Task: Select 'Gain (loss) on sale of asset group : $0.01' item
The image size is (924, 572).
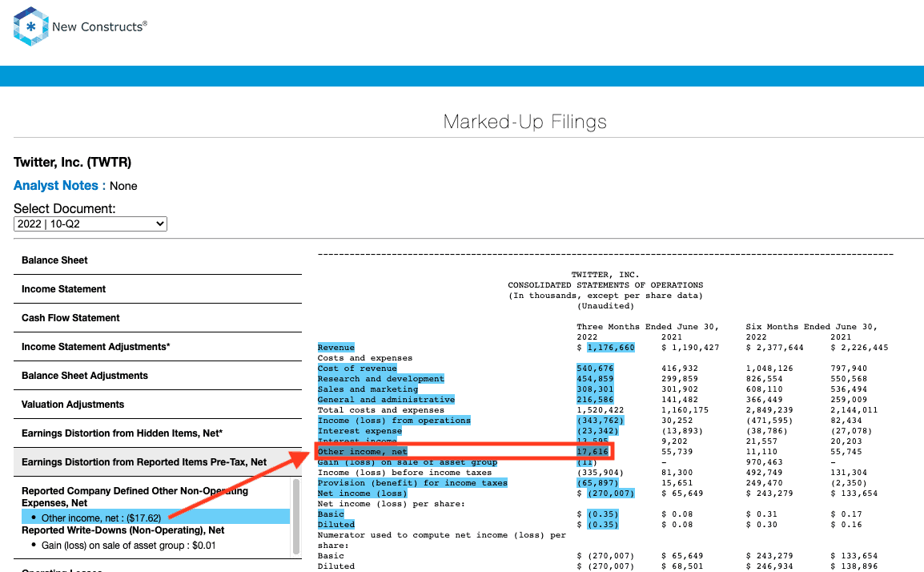Action: [128, 546]
